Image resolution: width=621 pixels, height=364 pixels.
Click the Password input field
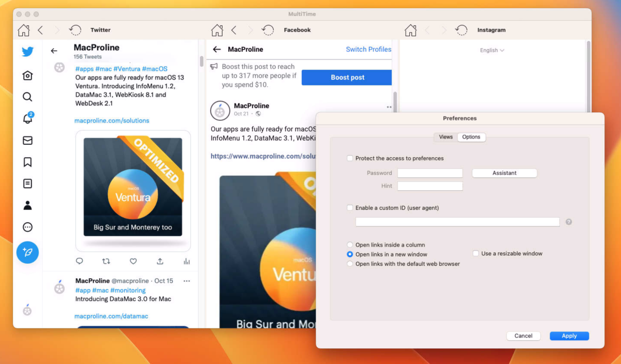[430, 173]
